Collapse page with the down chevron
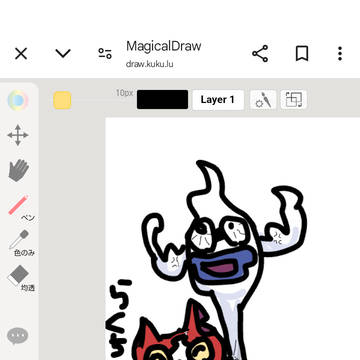Viewport: 360px width, 360px height. (x=63, y=53)
